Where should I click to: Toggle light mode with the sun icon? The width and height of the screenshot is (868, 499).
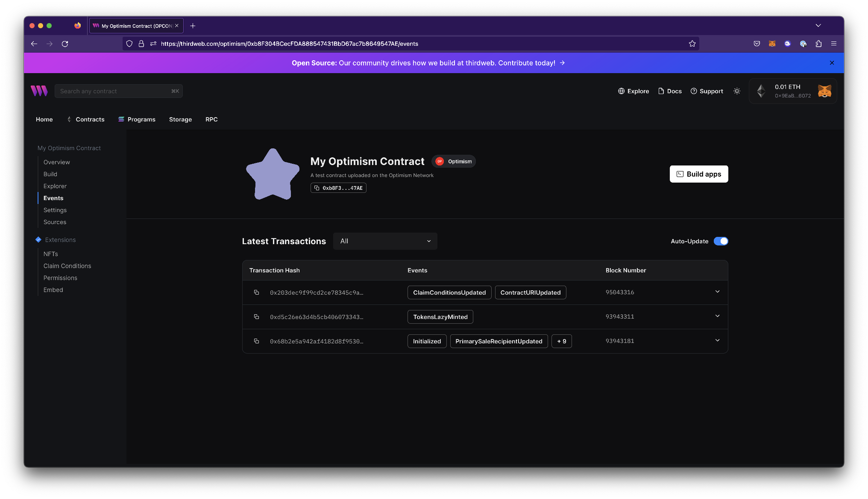[736, 91]
